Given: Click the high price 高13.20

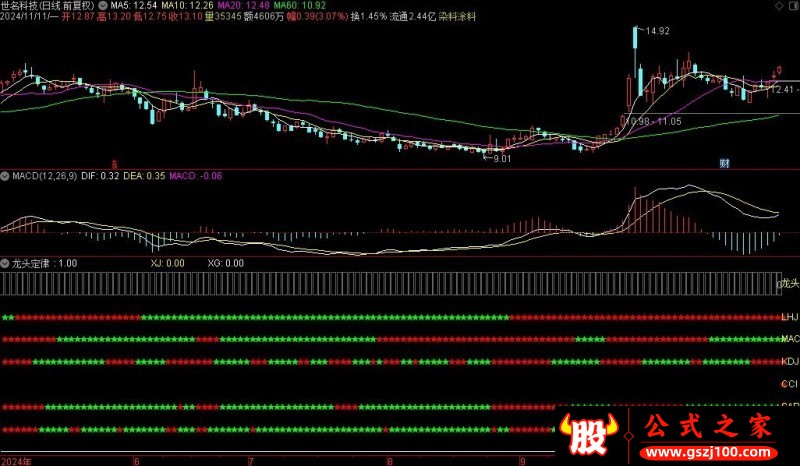Looking at the screenshot, I should 113,17.
